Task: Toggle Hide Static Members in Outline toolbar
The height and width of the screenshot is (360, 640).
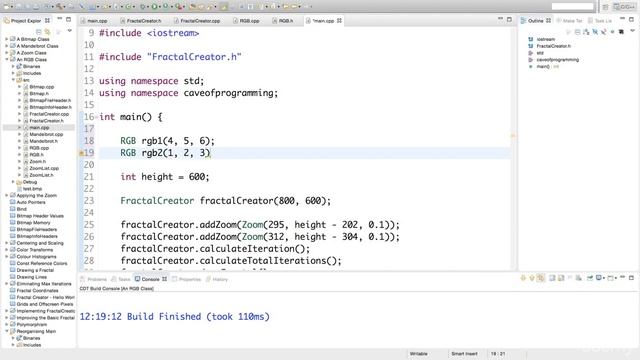Action: [604, 32]
